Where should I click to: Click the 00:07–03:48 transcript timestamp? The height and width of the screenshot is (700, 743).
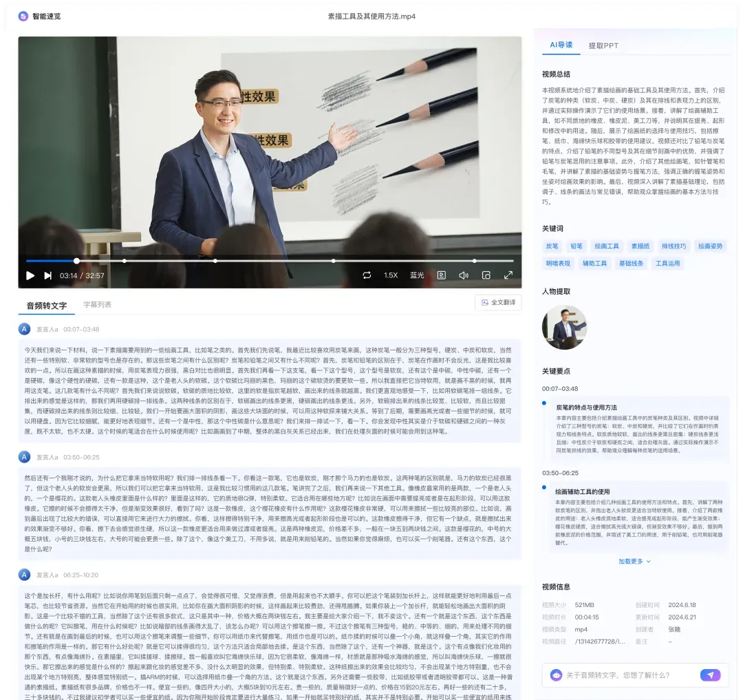pos(81,330)
